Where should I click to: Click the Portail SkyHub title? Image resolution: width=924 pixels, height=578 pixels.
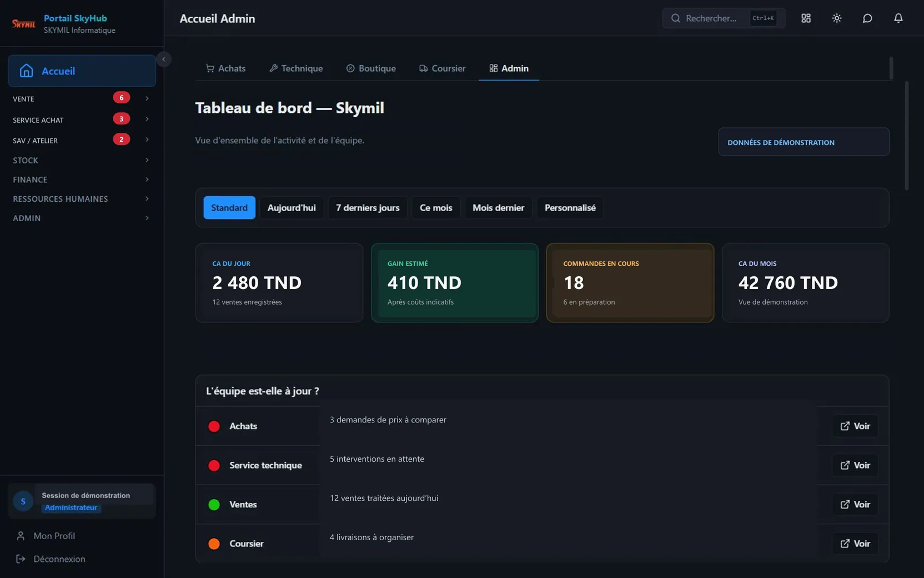click(76, 18)
